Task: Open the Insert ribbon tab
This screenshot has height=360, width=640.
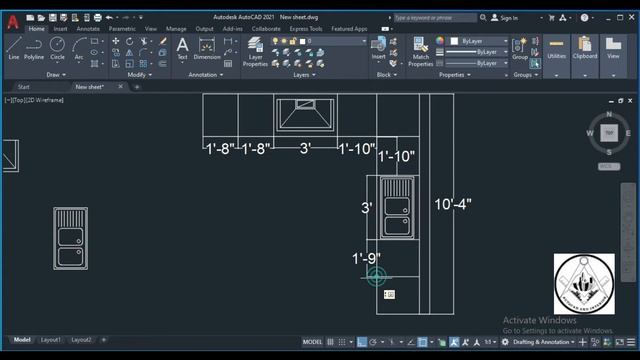Action: (x=60, y=29)
